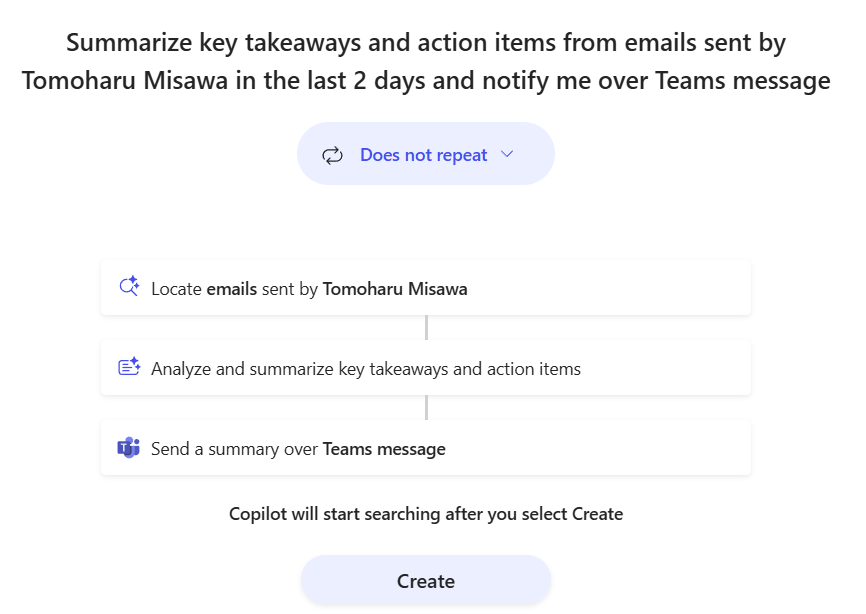This screenshot has height=614, width=866.
Task: Click connector line above Teams step
Action: coord(426,408)
